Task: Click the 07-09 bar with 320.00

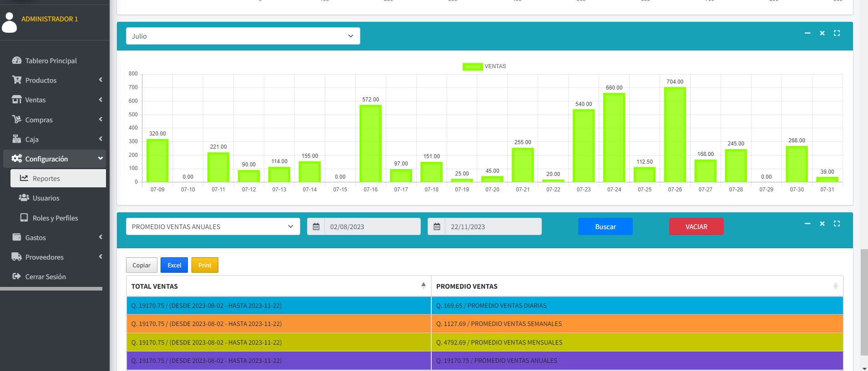Action: tap(157, 160)
